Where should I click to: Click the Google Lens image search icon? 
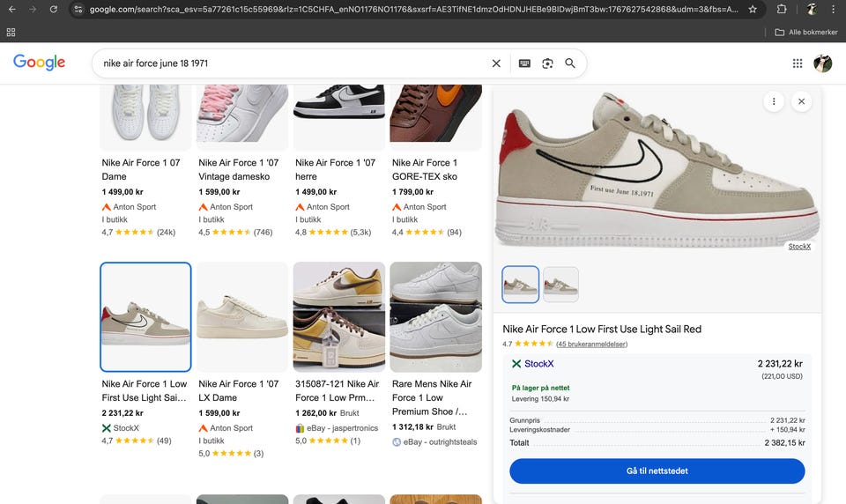[x=547, y=63]
